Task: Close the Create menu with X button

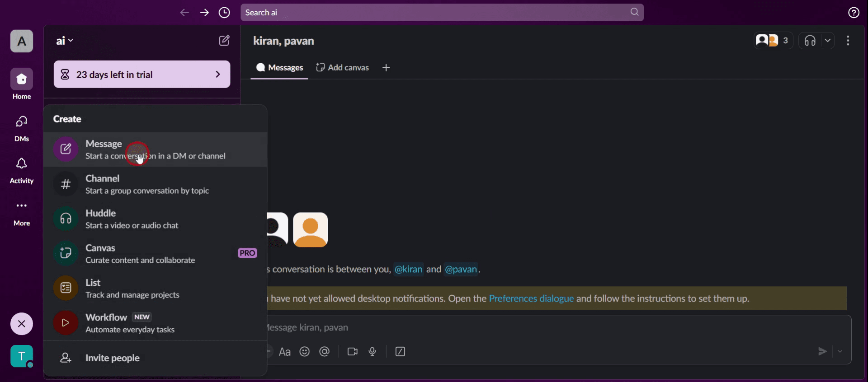Action: point(22,324)
